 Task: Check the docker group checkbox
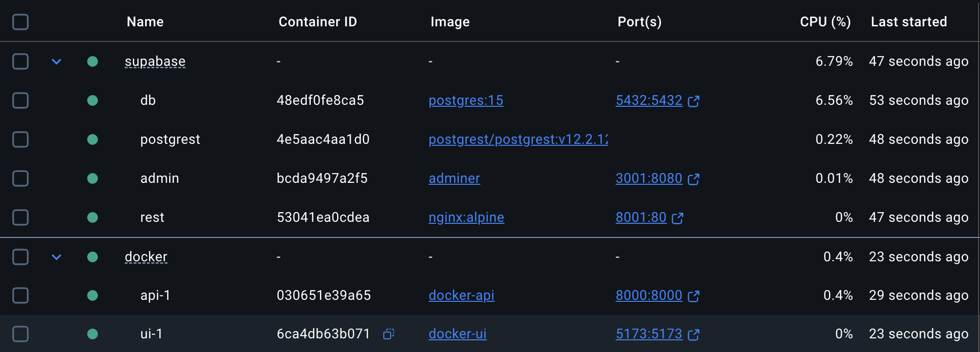click(x=20, y=257)
